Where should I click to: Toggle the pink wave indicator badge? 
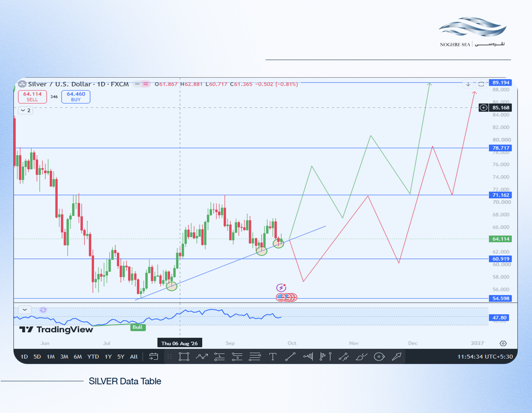coord(146,84)
